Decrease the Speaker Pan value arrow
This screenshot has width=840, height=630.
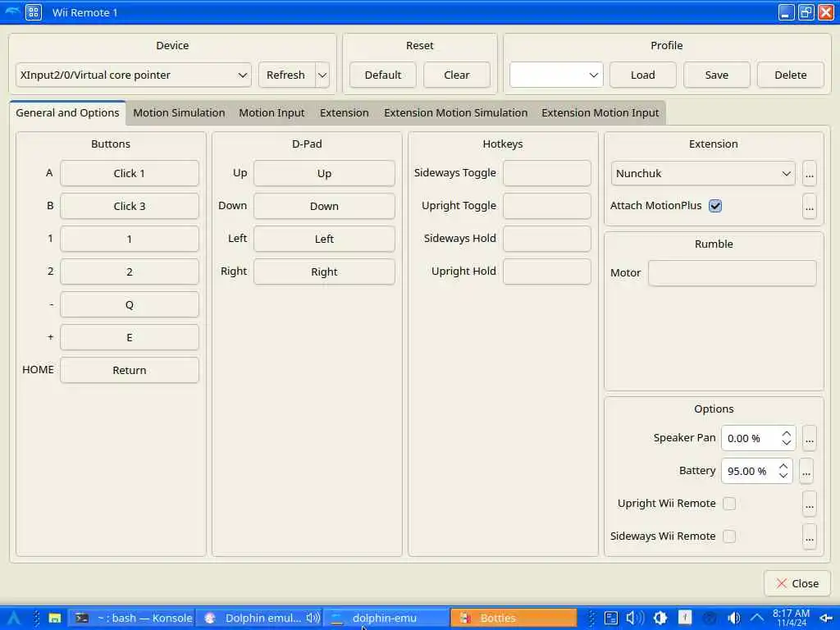click(787, 443)
